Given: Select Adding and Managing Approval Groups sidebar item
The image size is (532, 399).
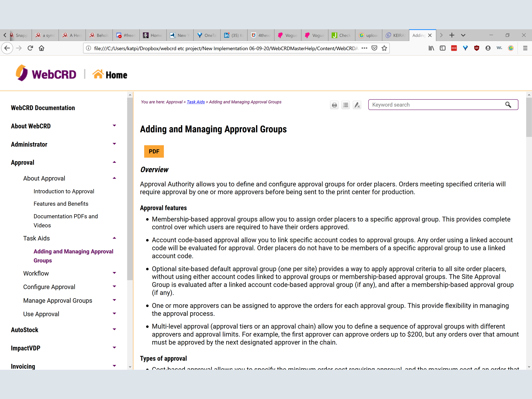Looking at the screenshot, I should (x=73, y=256).
